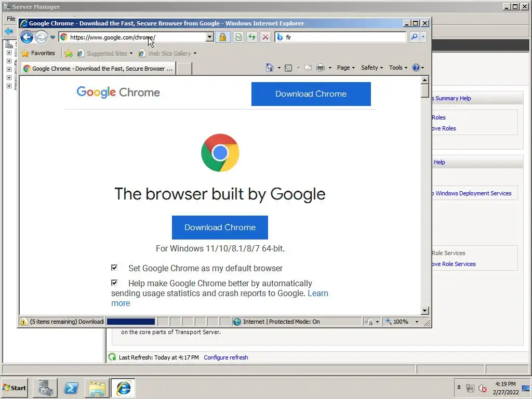Click the magnifier Search button
532x399 pixels.
click(x=414, y=37)
